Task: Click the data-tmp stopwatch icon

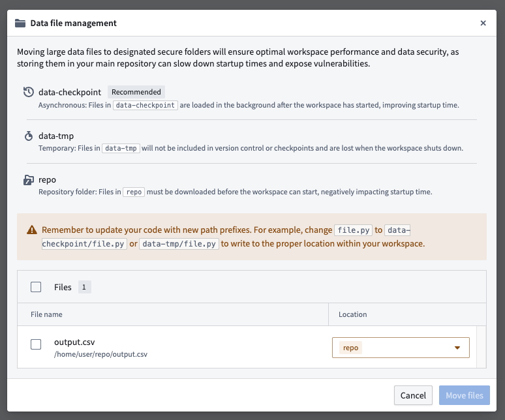Action: 29,136
